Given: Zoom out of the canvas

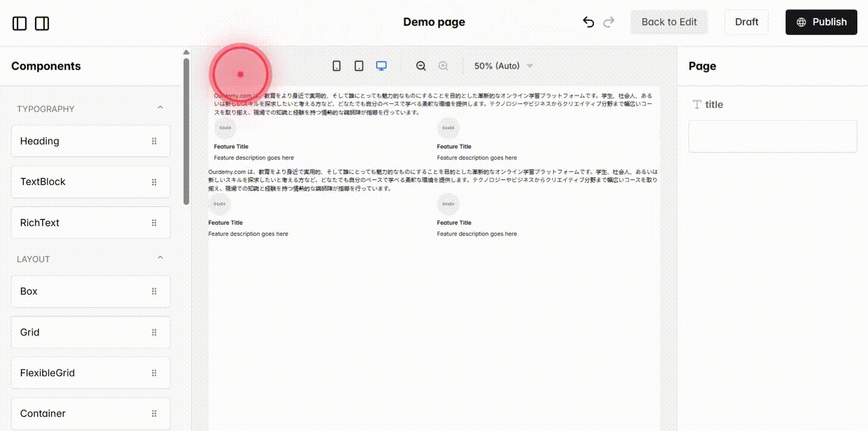Looking at the screenshot, I should (421, 66).
